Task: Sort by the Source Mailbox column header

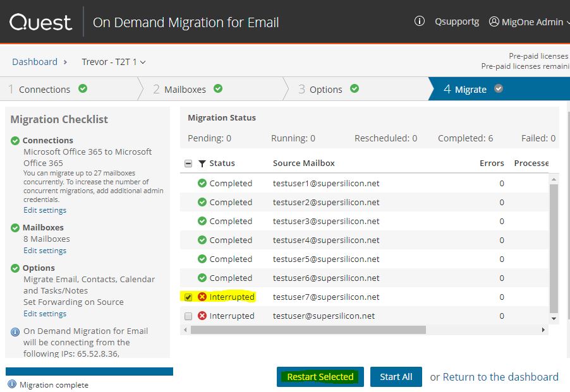Action: click(x=304, y=163)
